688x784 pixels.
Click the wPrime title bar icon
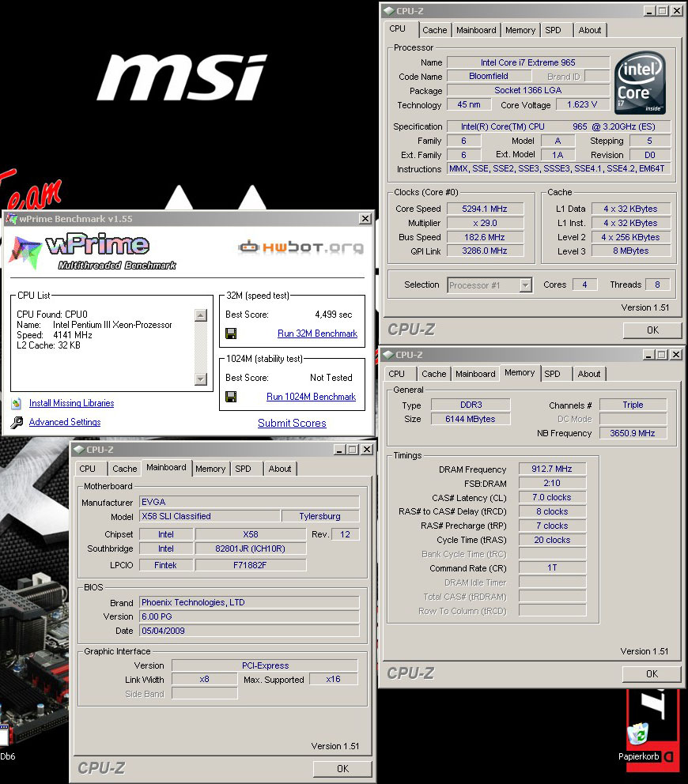point(11,218)
